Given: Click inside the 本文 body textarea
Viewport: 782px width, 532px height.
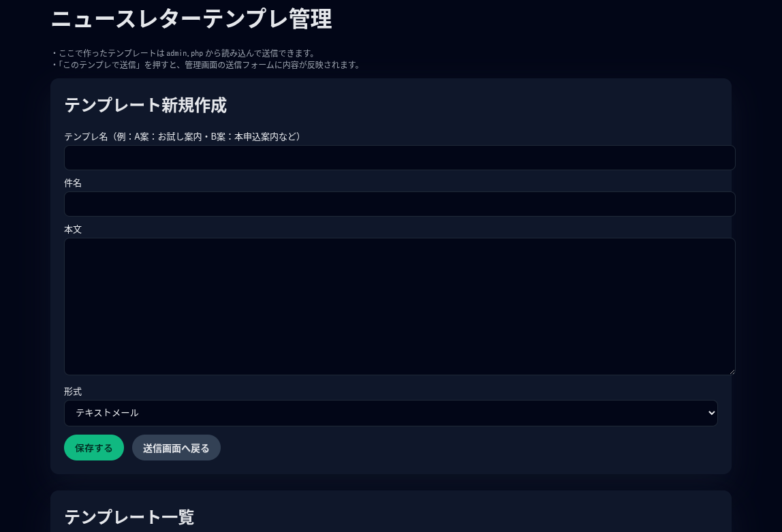Looking at the screenshot, I should click(x=399, y=307).
